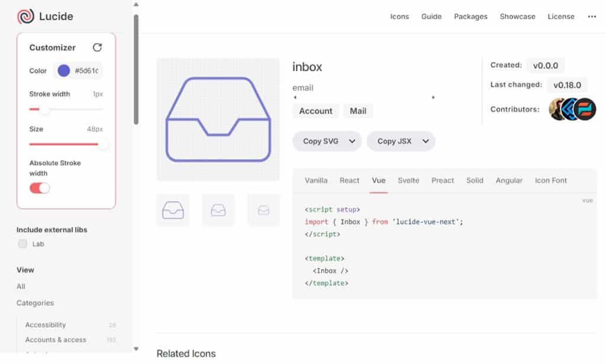Click the last dark contributor avatar
The width and height of the screenshot is (606, 364).
click(x=585, y=109)
